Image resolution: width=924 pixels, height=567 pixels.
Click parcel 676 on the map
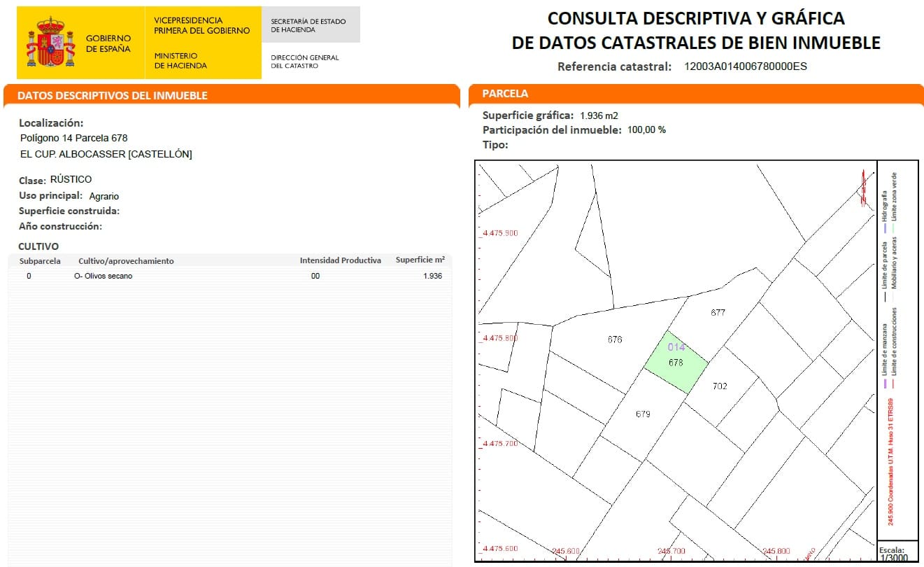[x=616, y=341]
